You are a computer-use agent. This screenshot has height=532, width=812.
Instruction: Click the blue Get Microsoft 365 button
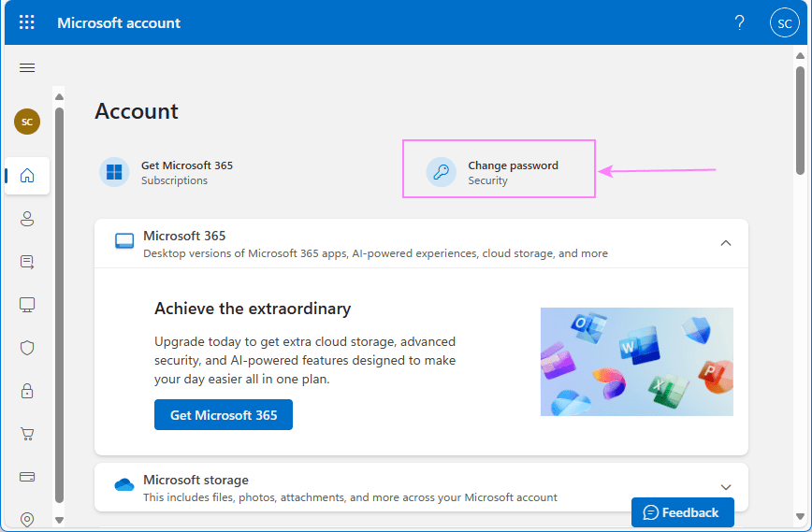pyautogui.click(x=224, y=414)
